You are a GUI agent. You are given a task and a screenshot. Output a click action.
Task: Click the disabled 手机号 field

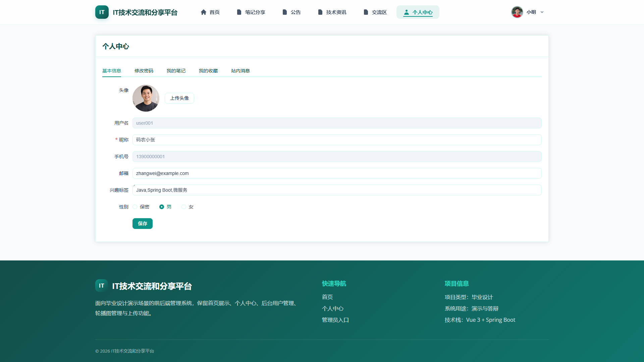tap(337, 157)
